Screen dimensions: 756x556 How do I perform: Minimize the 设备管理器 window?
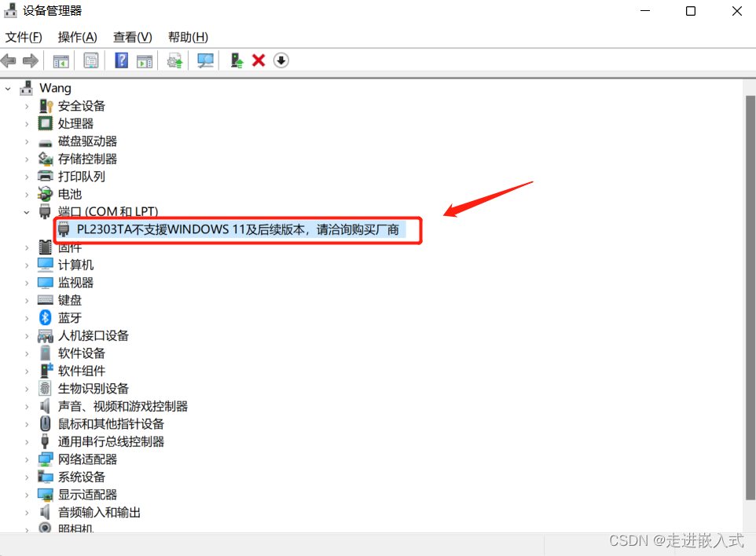tap(645, 11)
